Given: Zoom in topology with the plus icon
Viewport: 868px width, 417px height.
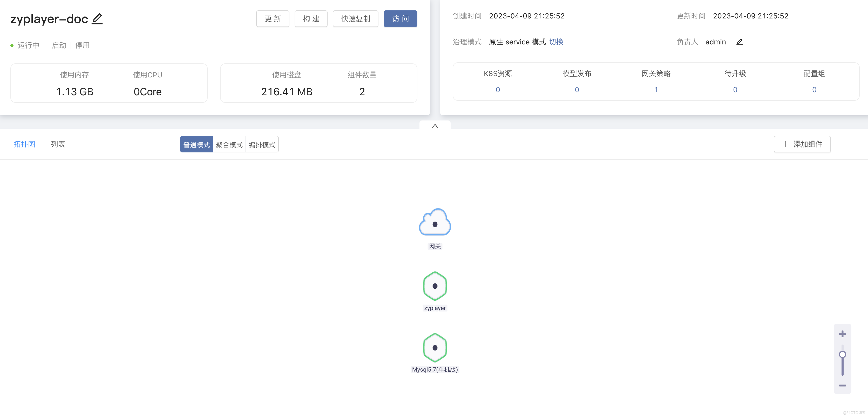Looking at the screenshot, I should point(842,334).
